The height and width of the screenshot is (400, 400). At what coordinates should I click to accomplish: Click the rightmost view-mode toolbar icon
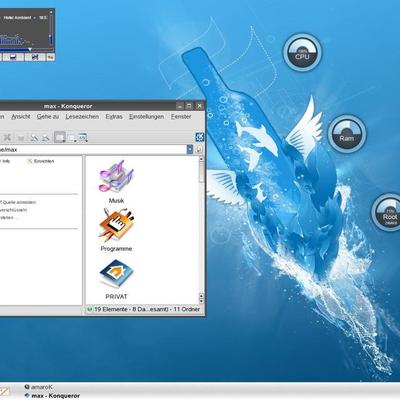[x=83, y=137]
